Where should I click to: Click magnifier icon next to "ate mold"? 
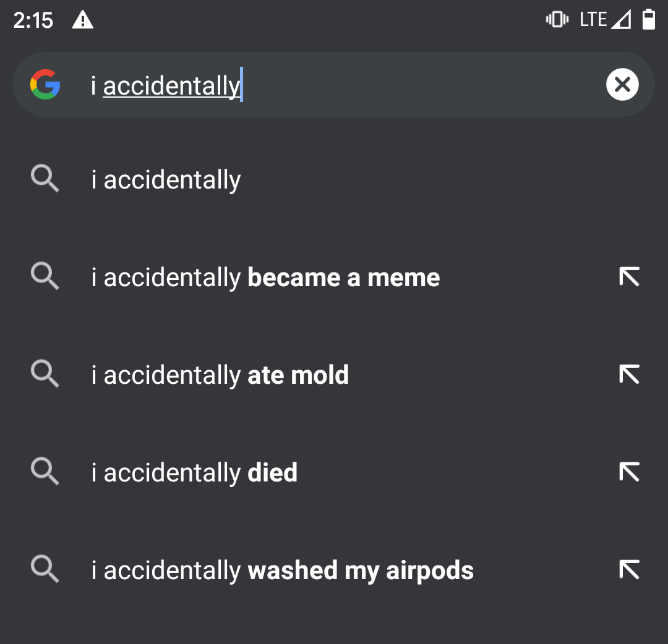click(x=45, y=374)
